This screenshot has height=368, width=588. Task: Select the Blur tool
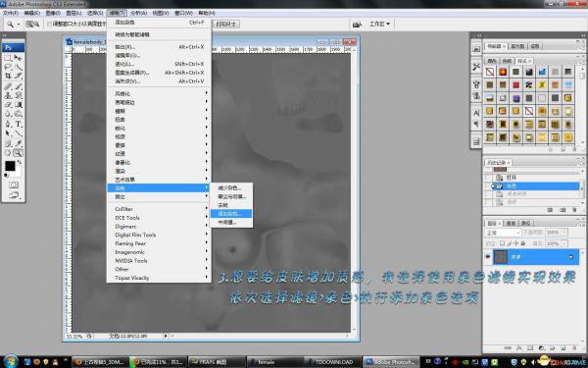[x=8, y=114]
